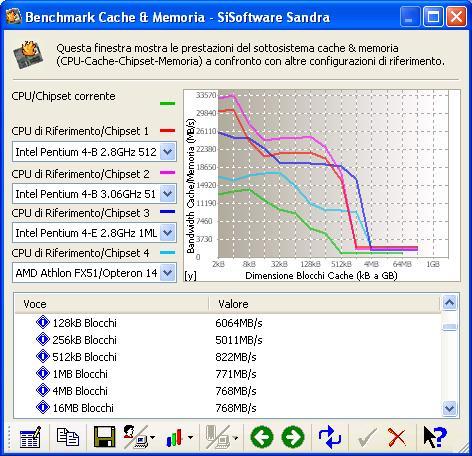
Task: Click info icon beside 256kB Blocchi
Action: point(43,339)
